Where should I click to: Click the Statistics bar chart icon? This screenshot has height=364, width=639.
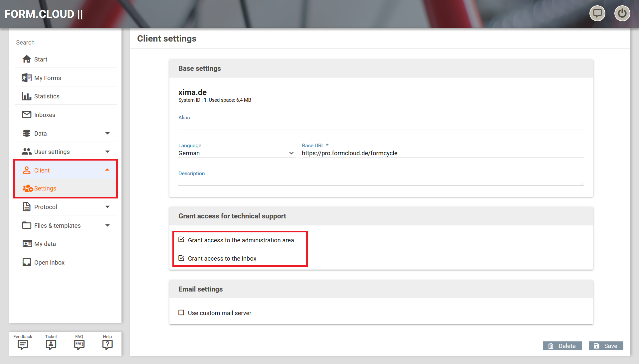(x=27, y=96)
